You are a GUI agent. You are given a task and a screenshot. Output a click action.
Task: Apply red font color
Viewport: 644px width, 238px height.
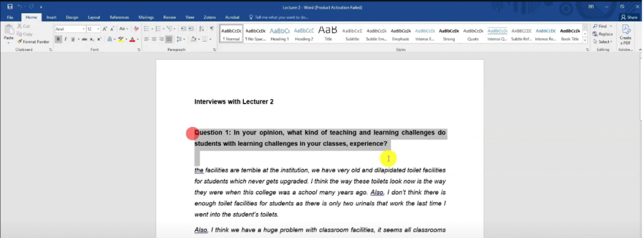pos(132,40)
